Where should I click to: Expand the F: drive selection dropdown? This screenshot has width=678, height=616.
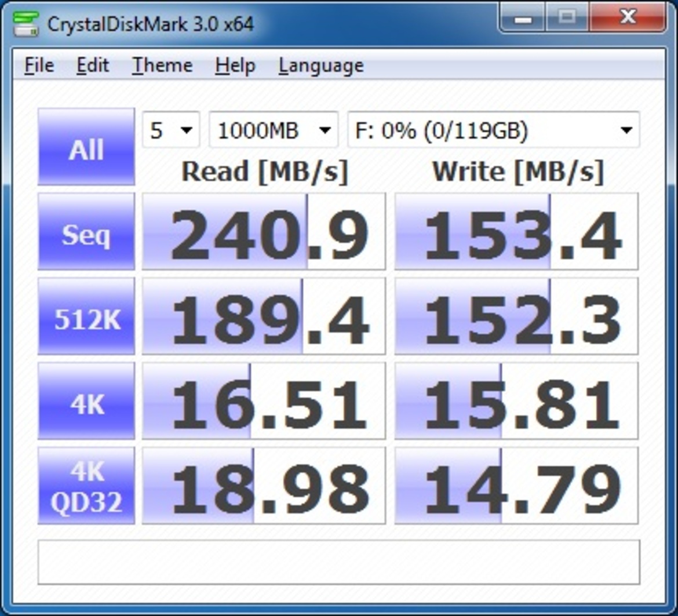click(494, 130)
